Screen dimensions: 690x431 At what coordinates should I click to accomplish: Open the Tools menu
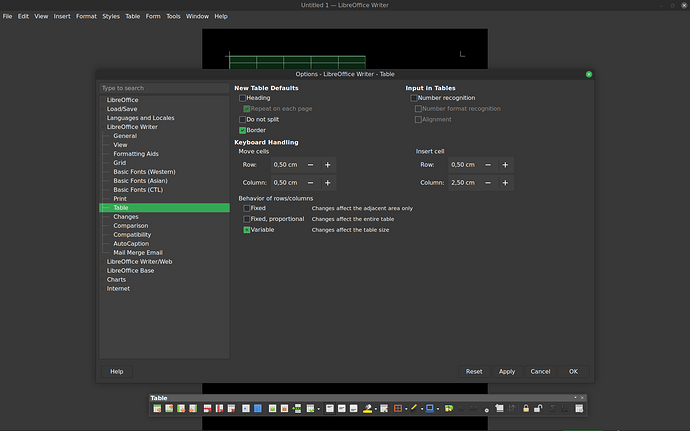coord(173,16)
